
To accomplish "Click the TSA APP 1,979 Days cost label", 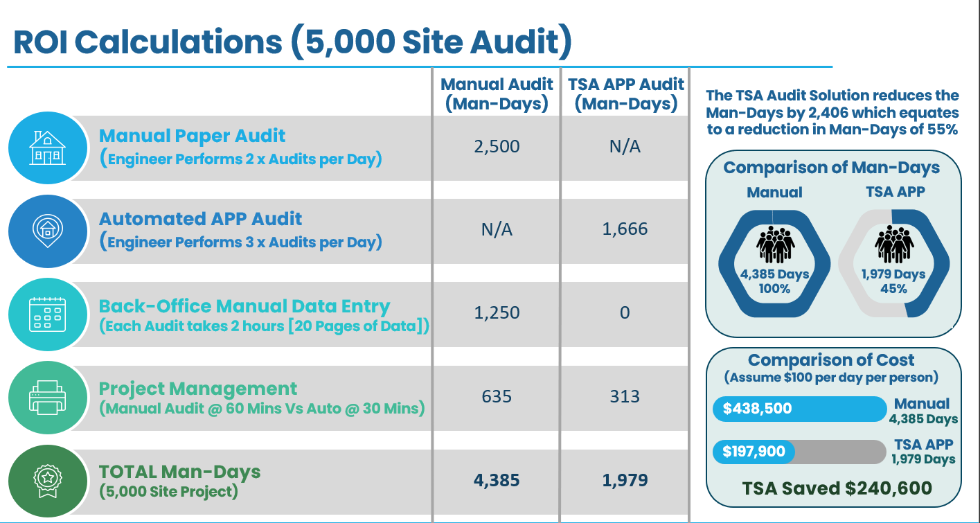I will click(x=923, y=452).
